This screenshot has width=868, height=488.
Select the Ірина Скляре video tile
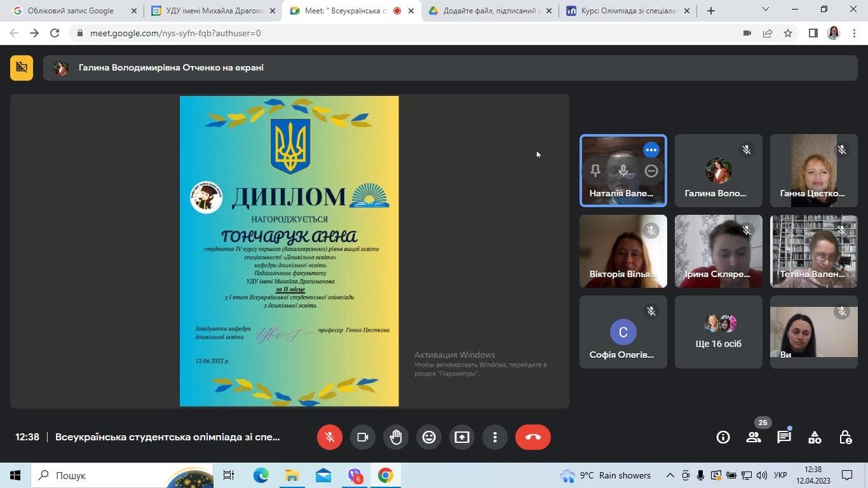click(x=719, y=252)
